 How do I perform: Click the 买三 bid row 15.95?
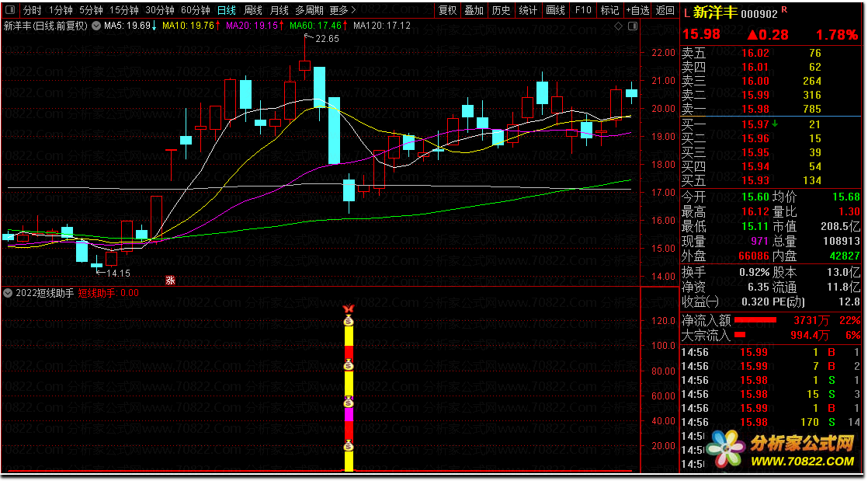click(x=773, y=152)
